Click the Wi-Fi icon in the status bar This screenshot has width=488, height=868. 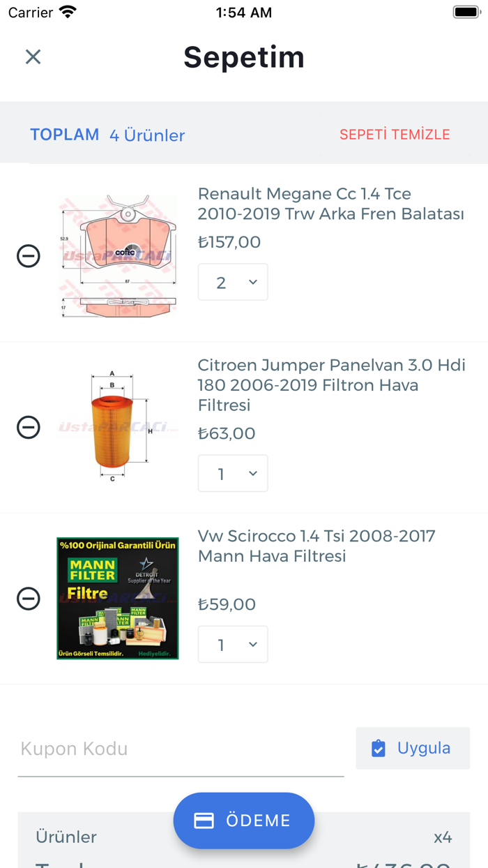click(x=66, y=11)
